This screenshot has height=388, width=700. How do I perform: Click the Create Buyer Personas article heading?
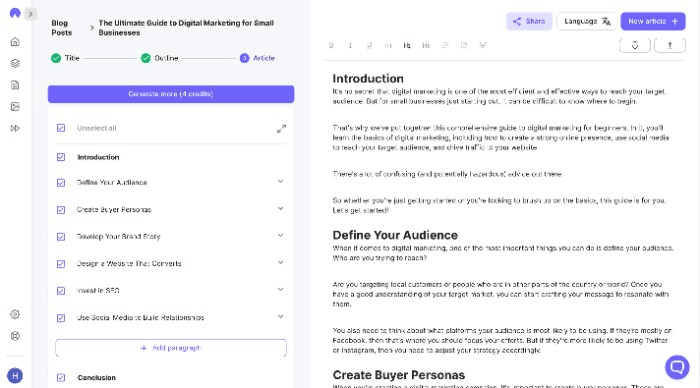click(399, 375)
